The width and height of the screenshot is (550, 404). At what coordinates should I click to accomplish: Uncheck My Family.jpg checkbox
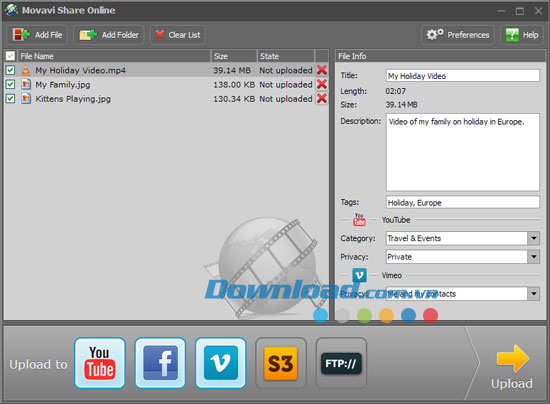(10, 85)
